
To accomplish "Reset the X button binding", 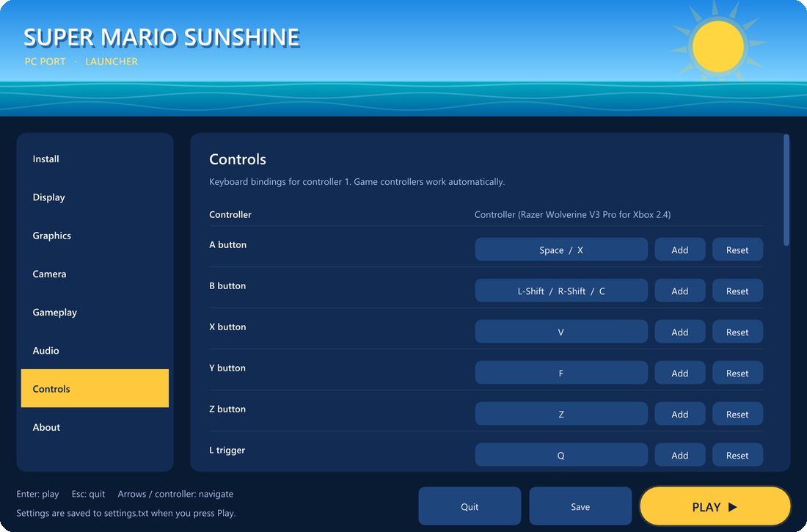I will pos(737,332).
